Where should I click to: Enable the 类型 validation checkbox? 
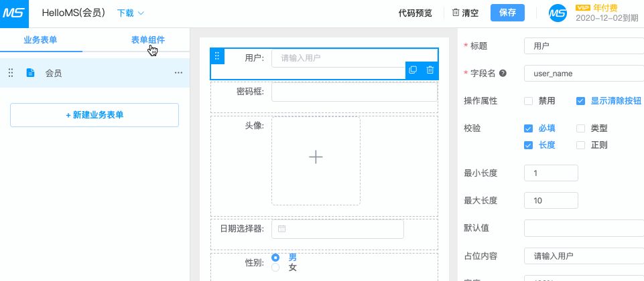tap(580, 128)
